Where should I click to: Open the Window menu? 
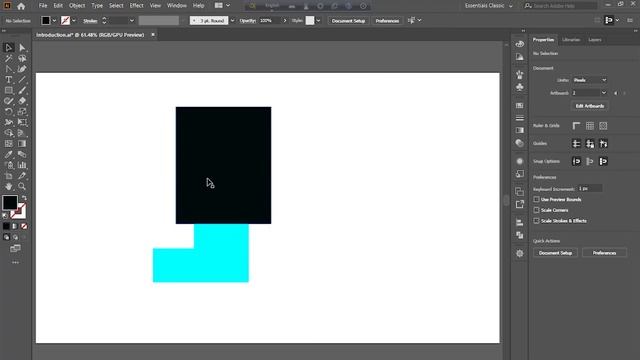point(177,6)
